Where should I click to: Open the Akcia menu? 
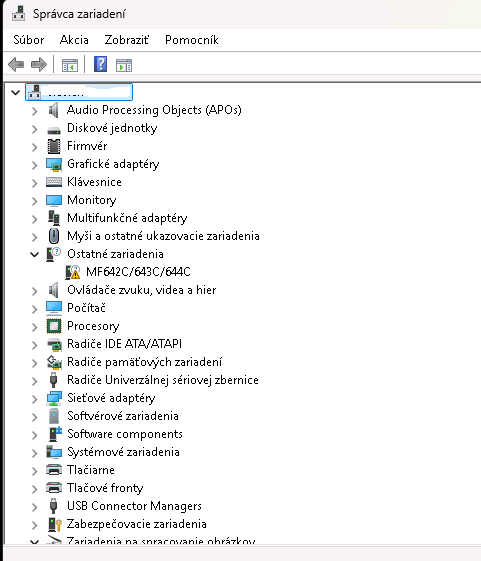(74, 40)
